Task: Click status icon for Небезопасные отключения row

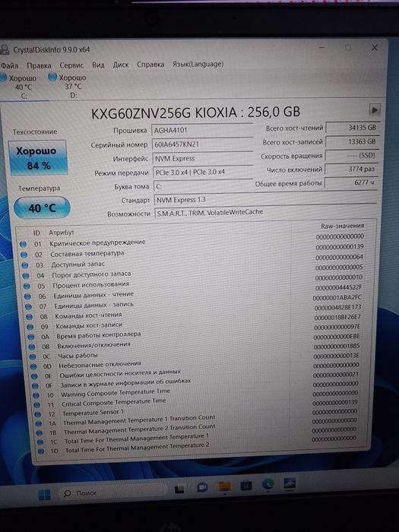Action: click(x=33, y=366)
